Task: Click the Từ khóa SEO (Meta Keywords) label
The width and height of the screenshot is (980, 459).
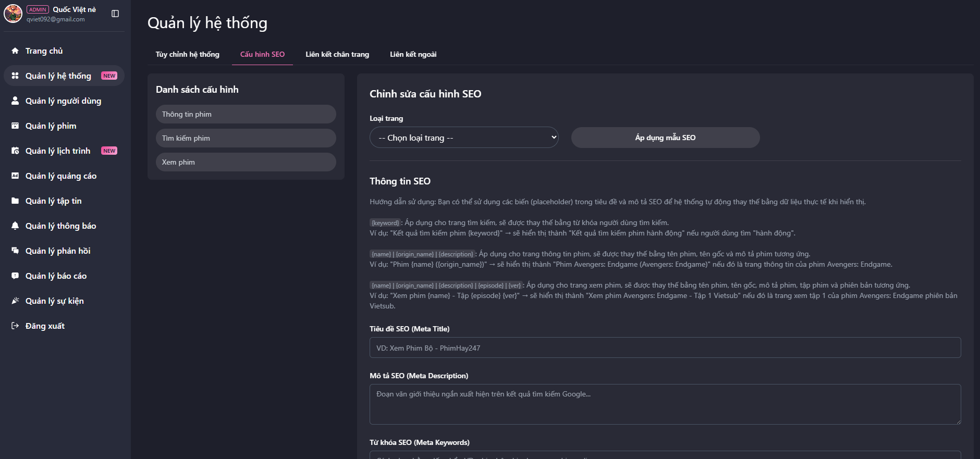Action: (x=420, y=442)
